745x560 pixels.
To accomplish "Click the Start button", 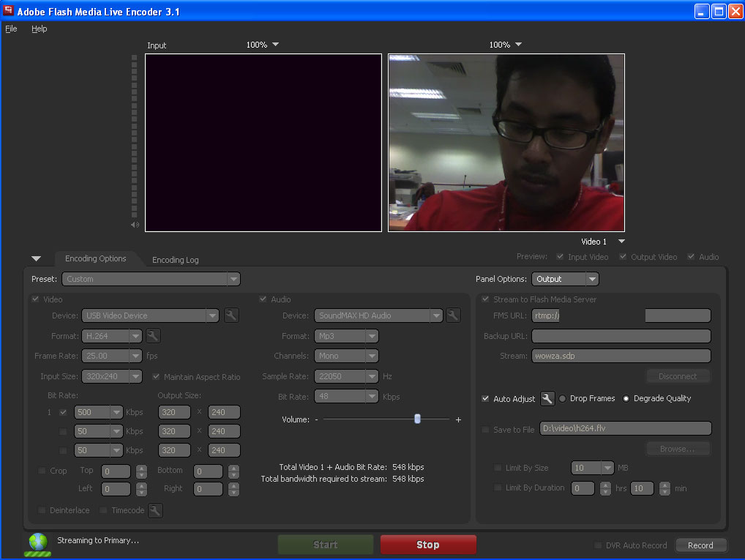I will pos(326,545).
